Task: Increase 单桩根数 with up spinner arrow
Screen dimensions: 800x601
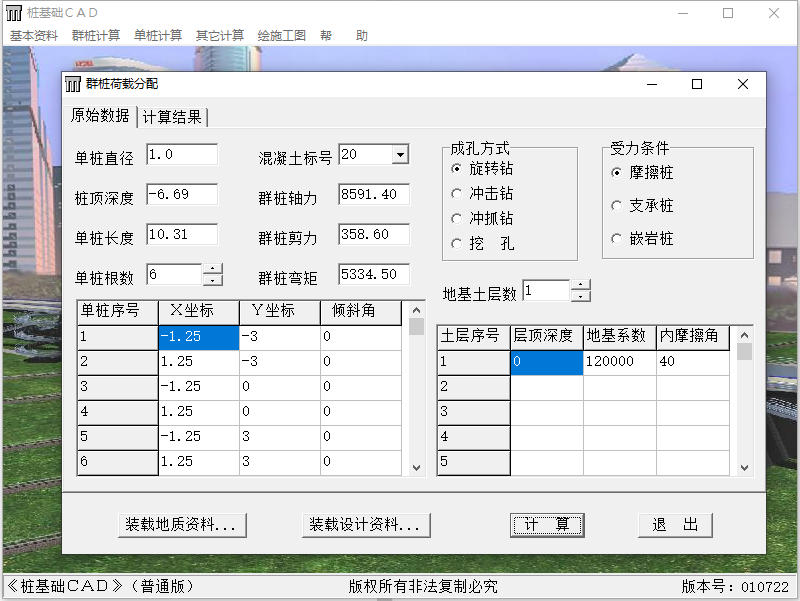Action: coord(213,268)
